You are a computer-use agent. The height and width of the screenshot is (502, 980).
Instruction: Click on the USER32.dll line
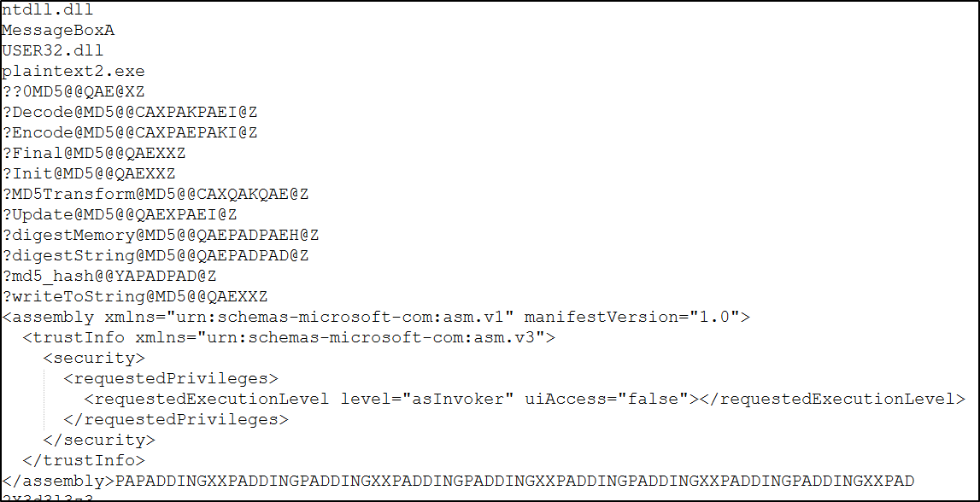pos(52,51)
